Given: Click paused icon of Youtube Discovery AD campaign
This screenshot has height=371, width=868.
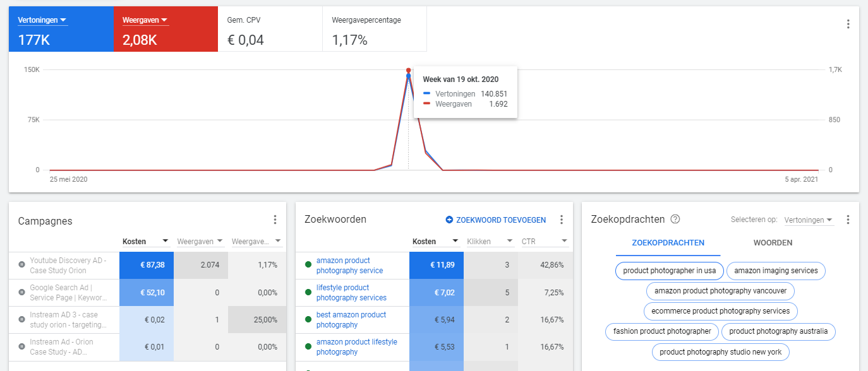Looking at the screenshot, I should tap(21, 265).
